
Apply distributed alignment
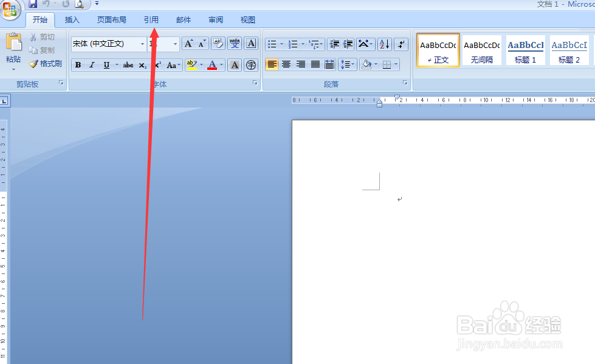coord(329,64)
